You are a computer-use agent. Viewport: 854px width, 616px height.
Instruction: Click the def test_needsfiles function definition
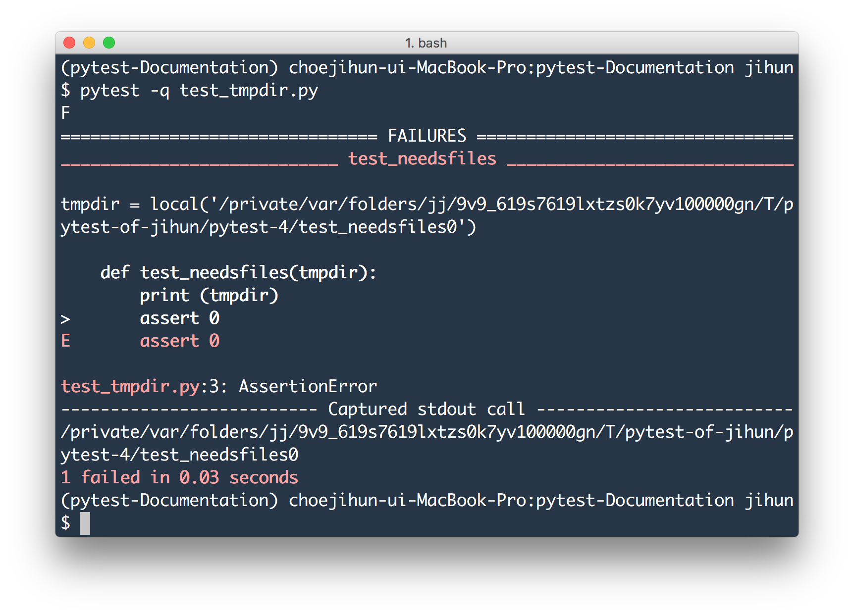[x=238, y=272]
